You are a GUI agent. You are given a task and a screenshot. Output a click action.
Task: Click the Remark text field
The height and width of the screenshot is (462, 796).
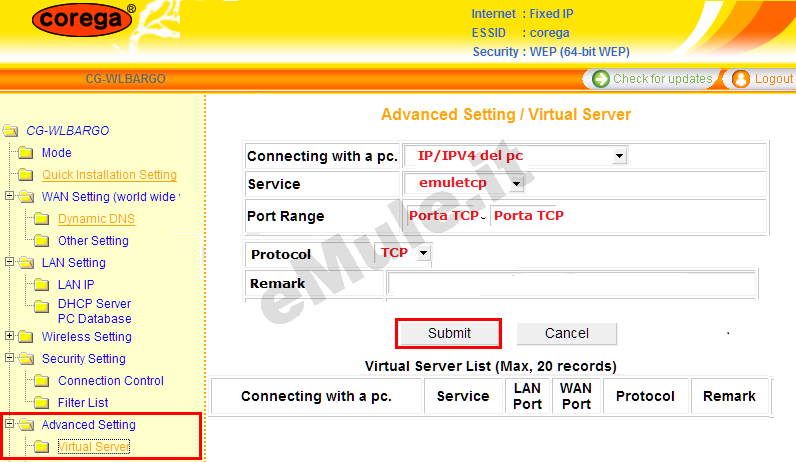(x=571, y=285)
